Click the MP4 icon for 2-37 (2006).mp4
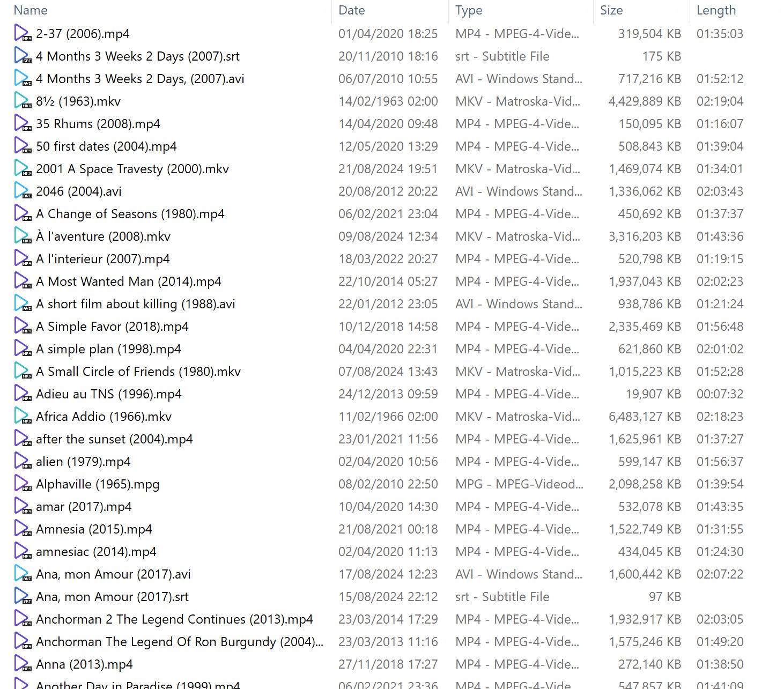Viewport: 784px width, 689px height. pos(23,34)
